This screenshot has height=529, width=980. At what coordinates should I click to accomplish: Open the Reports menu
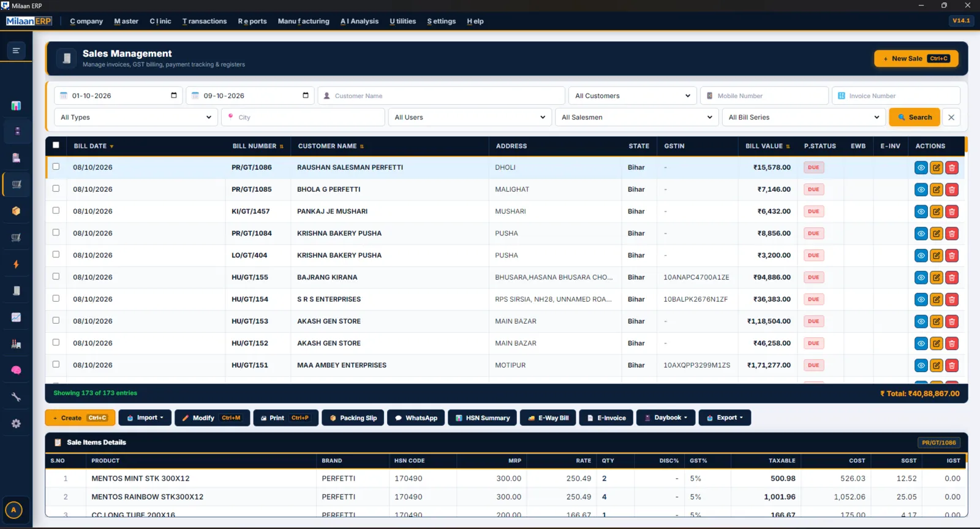(x=252, y=21)
